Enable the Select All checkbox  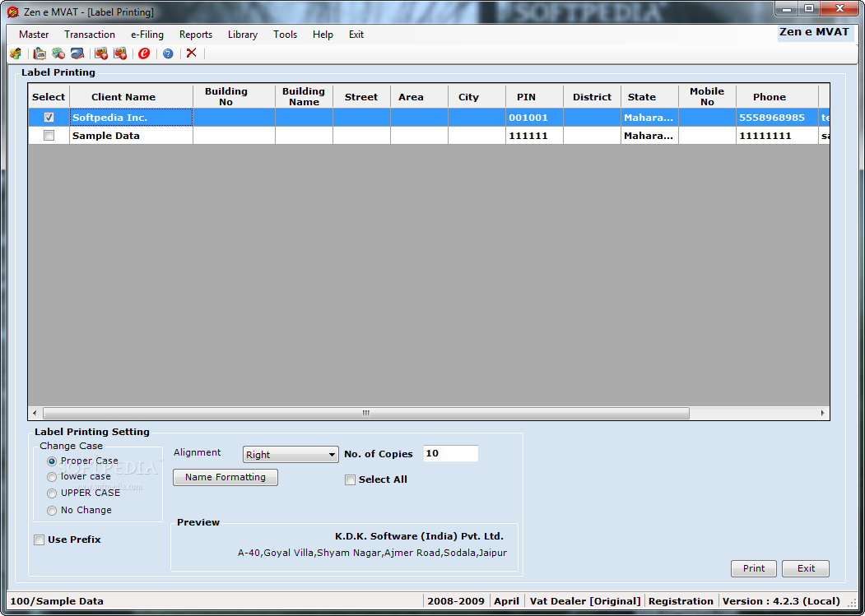click(x=350, y=479)
